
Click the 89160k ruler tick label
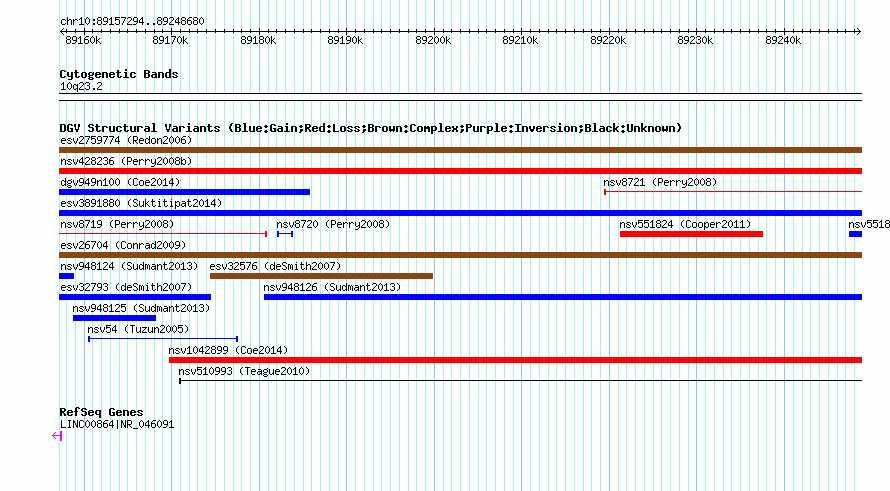[83, 40]
